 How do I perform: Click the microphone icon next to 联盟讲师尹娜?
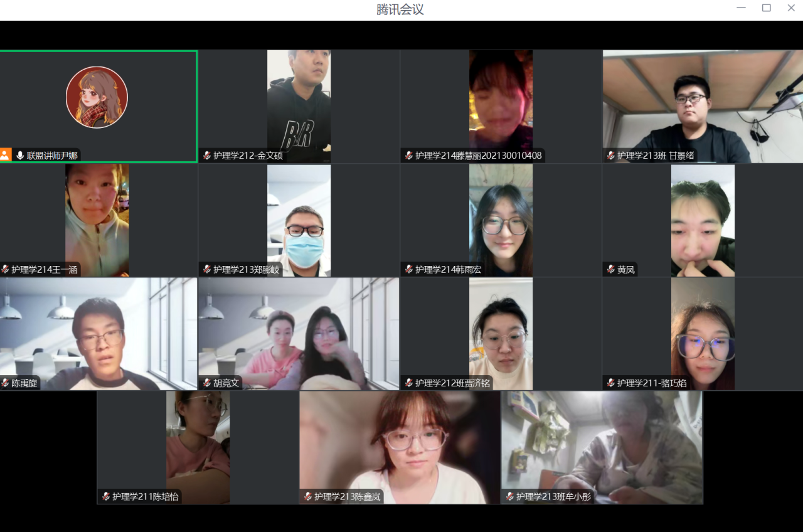point(20,156)
